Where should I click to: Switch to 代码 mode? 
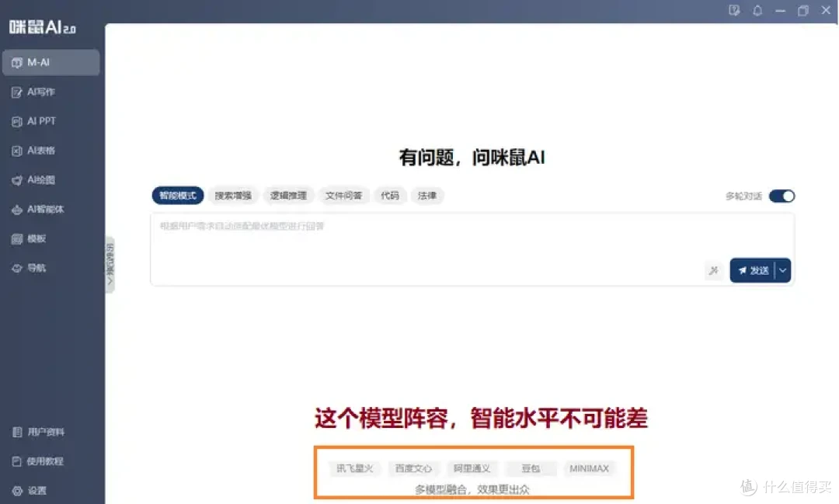click(390, 196)
